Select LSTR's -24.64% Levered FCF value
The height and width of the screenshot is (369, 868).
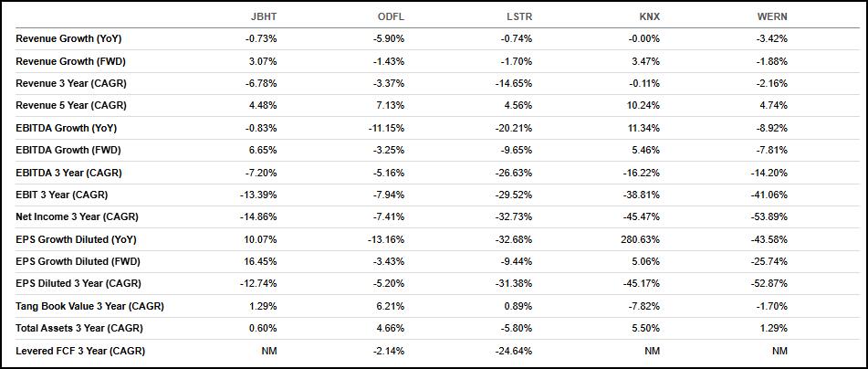(x=514, y=351)
